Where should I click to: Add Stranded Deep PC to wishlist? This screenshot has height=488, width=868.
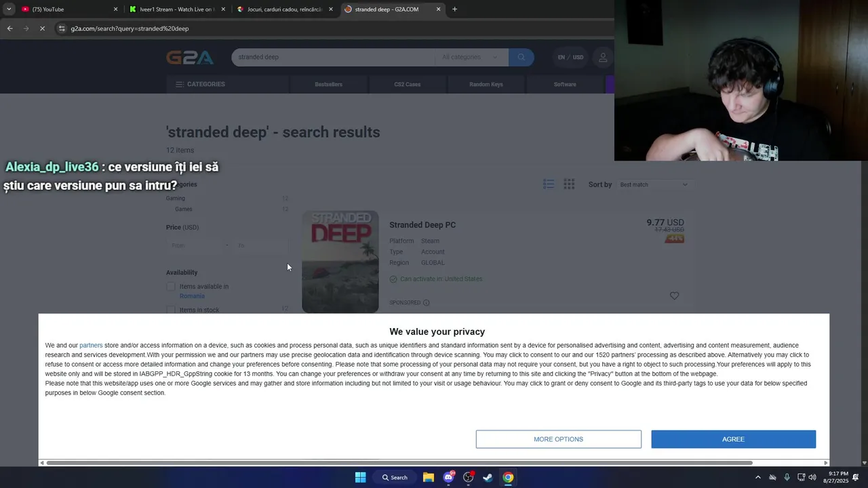674,296
